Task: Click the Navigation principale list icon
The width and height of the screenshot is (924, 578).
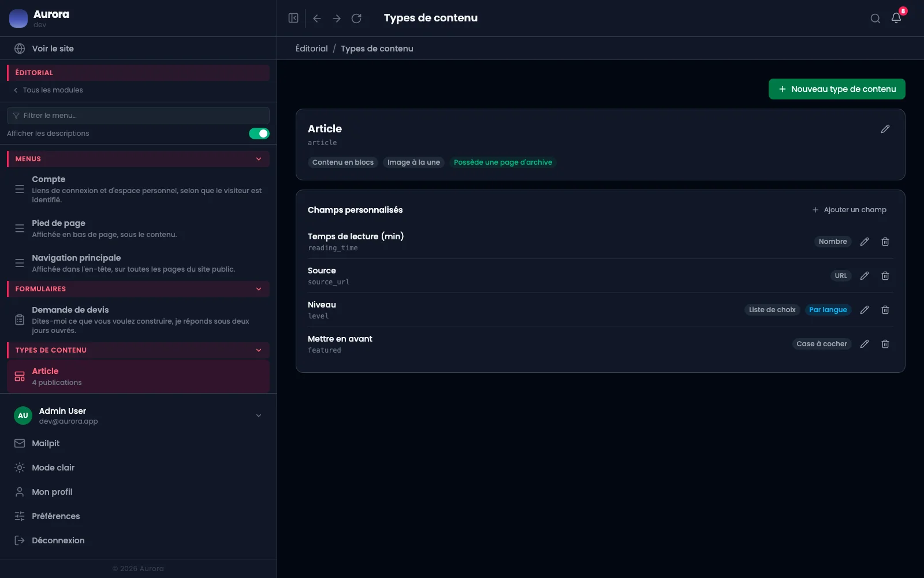Action: click(20, 263)
